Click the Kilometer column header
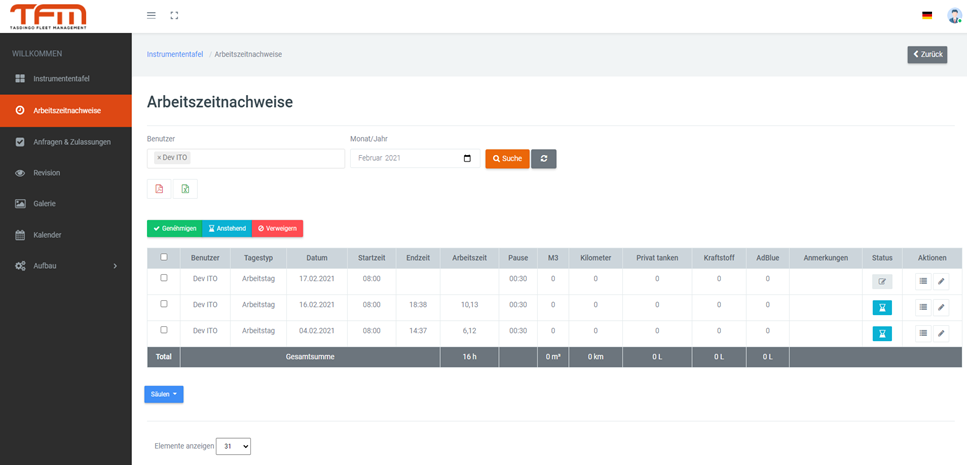Screen dimensions: 967x465 596,258
